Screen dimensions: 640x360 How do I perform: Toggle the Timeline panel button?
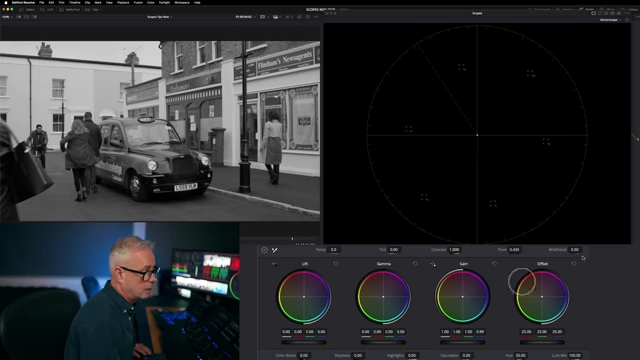[x=565, y=9]
